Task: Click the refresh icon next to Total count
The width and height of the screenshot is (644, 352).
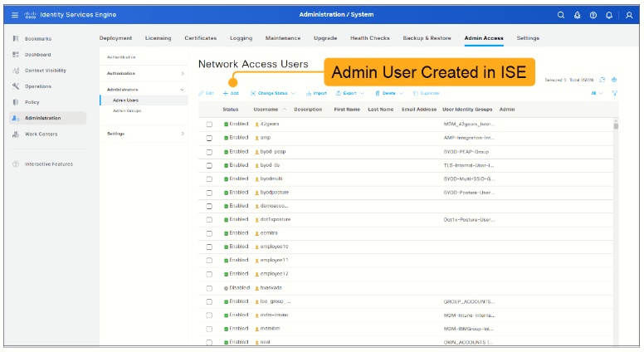Action: (x=603, y=80)
